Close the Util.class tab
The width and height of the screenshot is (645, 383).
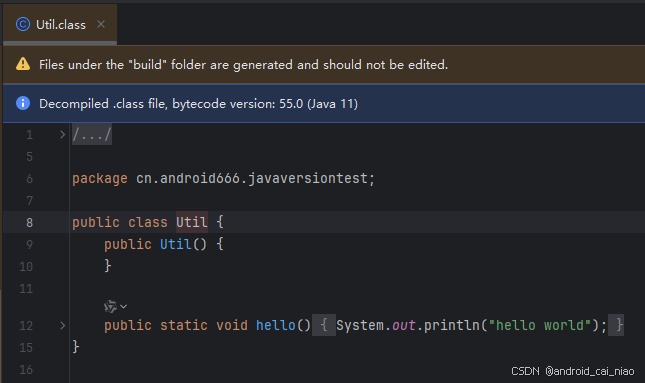pyautogui.click(x=101, y=24)
